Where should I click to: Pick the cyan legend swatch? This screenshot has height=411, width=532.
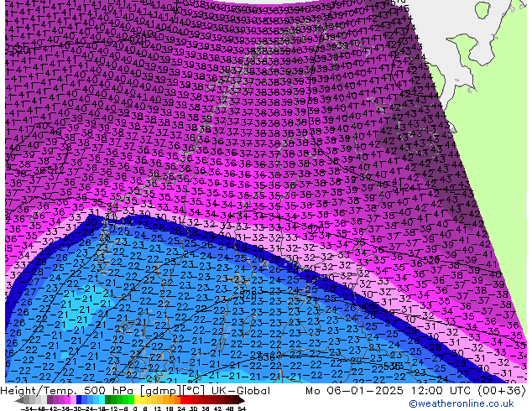[x=102, y=400]
